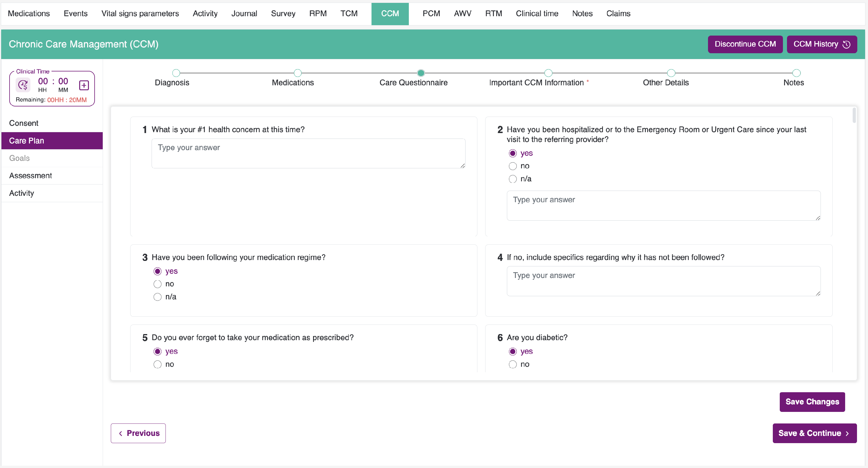Choose 'n/a' for medication regime question

point(157,297)
